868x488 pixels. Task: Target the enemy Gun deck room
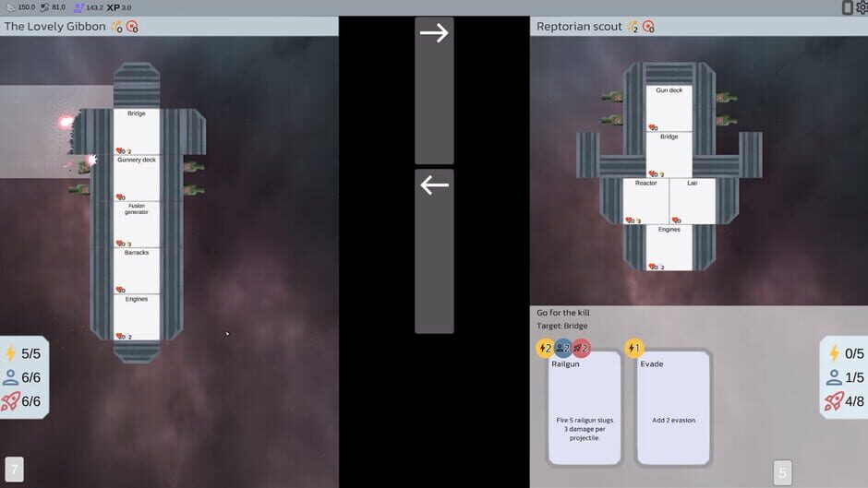(669, 109)
